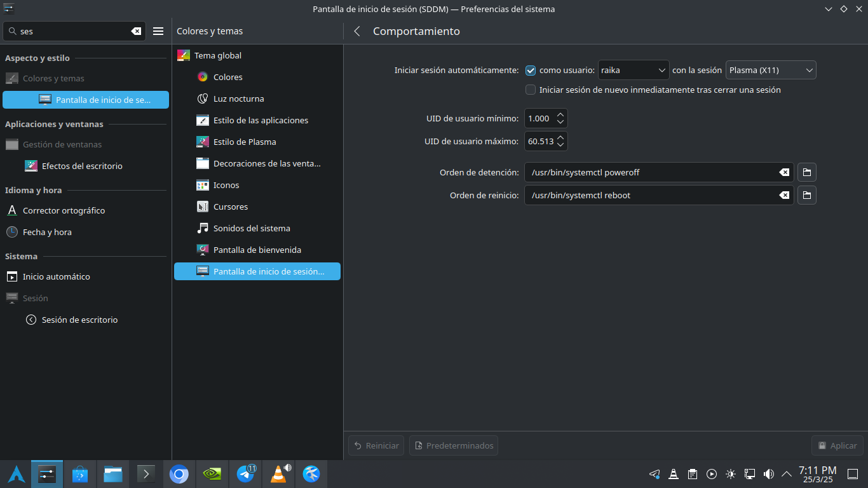Screen dimensions: 868x488
Task: Open Dolphin file manager from the taskbar
Action: [113, 474]
